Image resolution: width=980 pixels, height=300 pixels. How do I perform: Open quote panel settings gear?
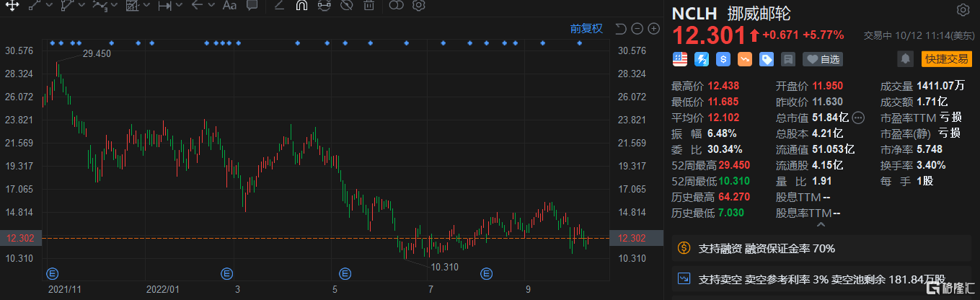(x=963, y=10)
